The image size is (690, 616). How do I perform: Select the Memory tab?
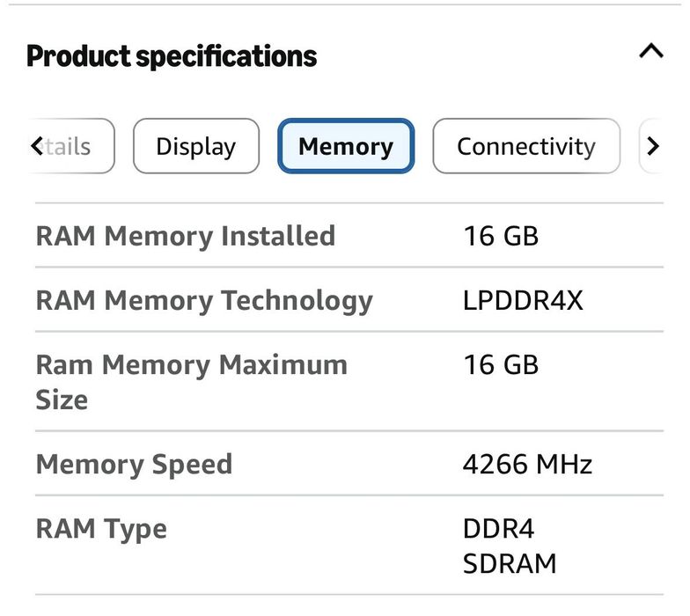click(345, 146)
